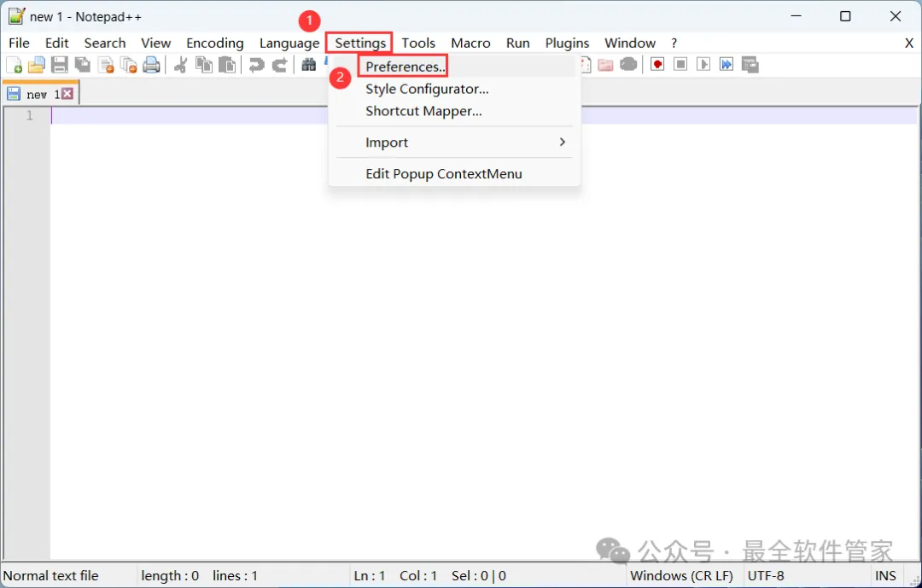Click the Save All toolbar icon

(x=83, y=65)
